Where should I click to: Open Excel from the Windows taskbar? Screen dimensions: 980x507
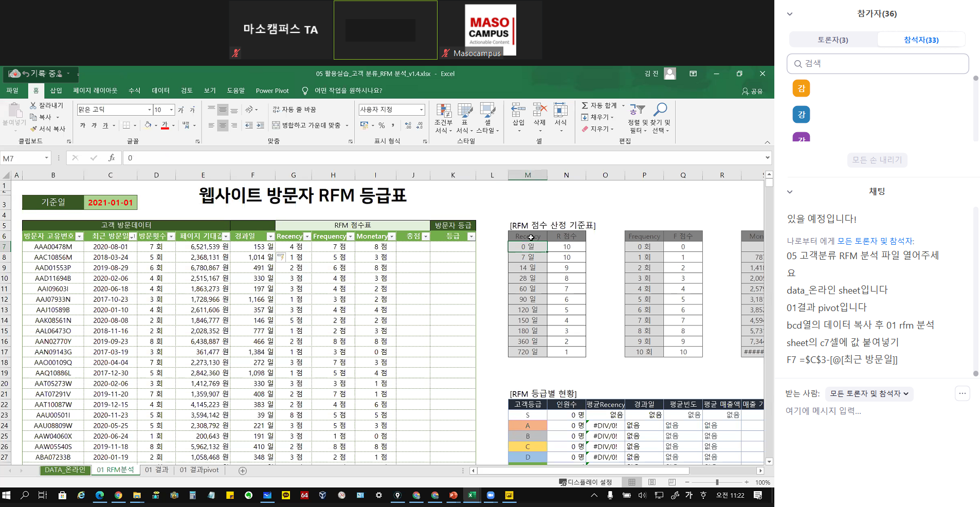pyautogui.click(x=471, y=495)
